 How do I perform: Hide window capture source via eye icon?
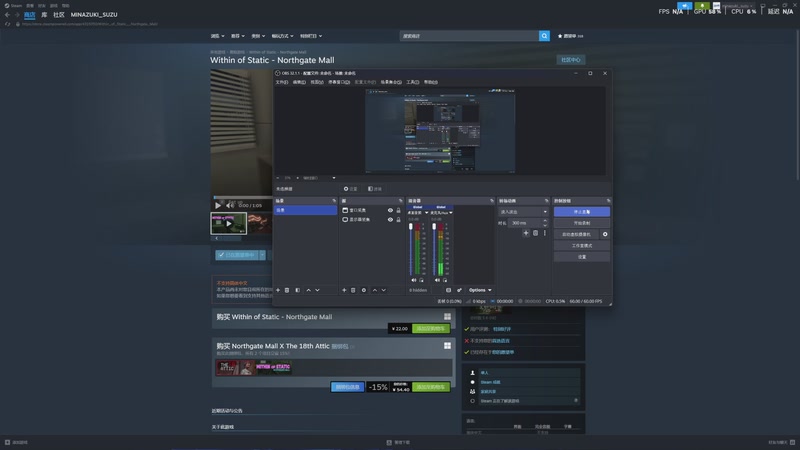pos(390,210)
